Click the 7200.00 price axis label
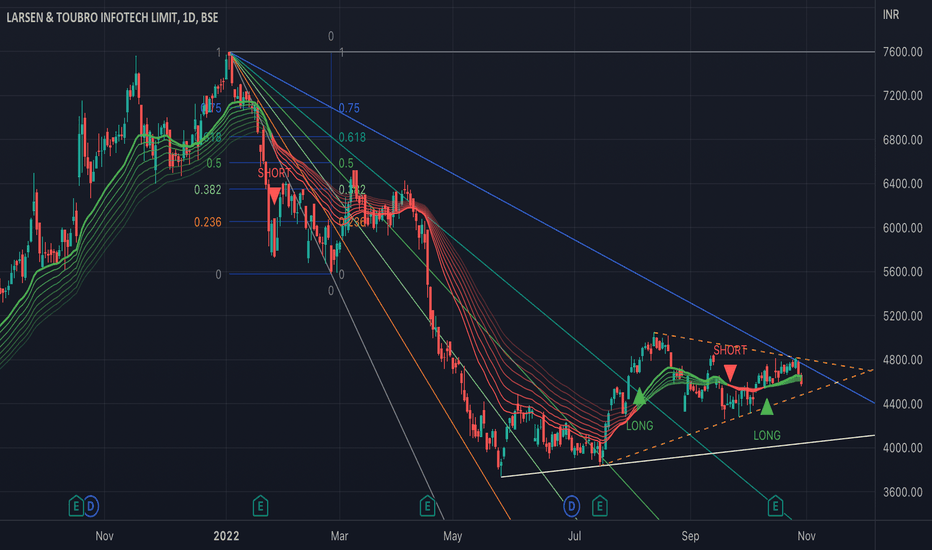 pos(902,96)
